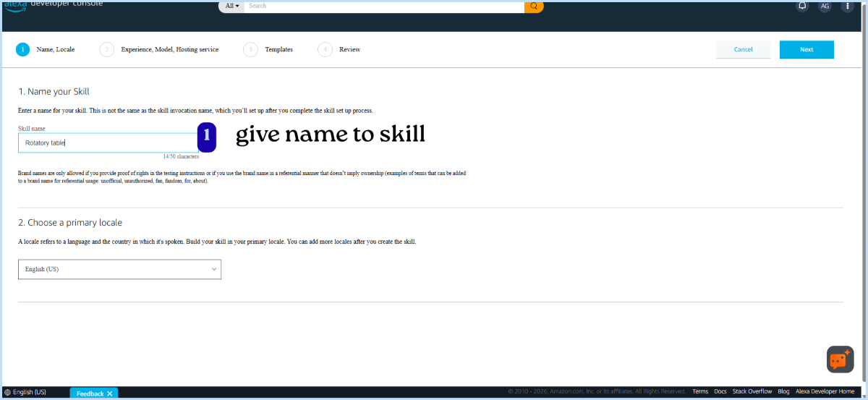The width and height of the screenshot is (868, 400).
Task: Open the AG account avatar
Action: pyautogui.click(x=825, y=6)
